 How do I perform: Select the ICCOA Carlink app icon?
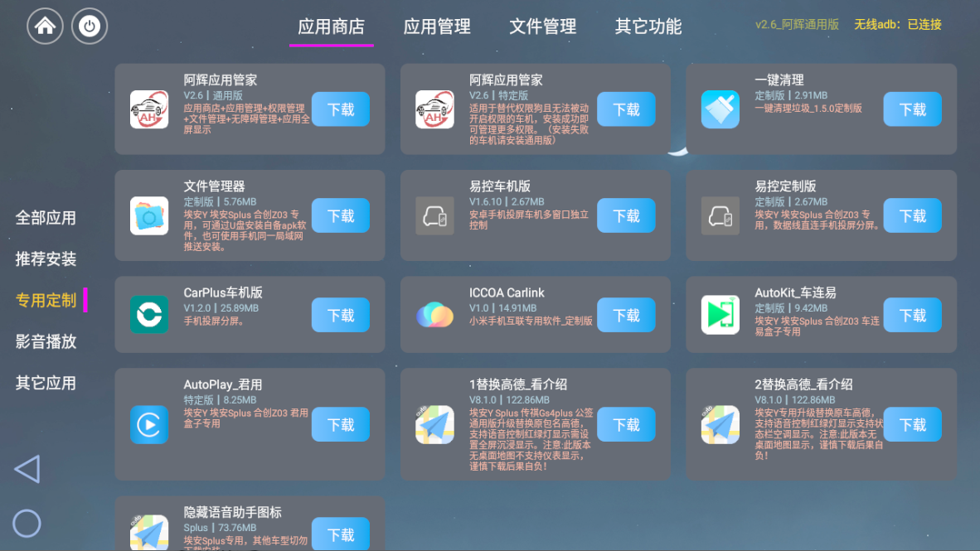click(435, 314)
